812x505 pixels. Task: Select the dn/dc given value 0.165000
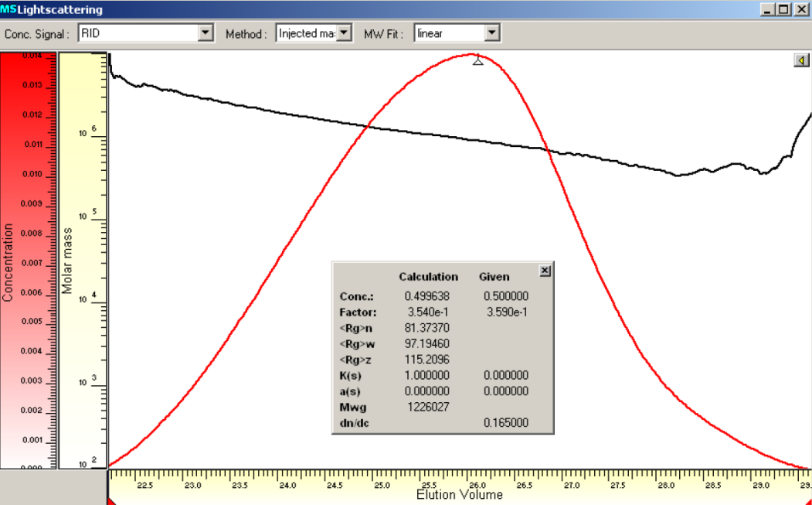tap(506, 422)
